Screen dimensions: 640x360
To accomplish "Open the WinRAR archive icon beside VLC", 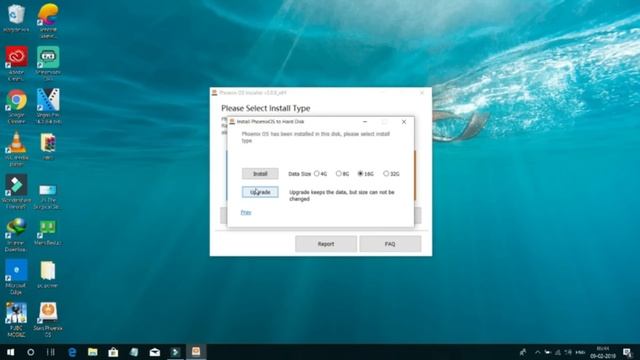I will coord(48,146).
